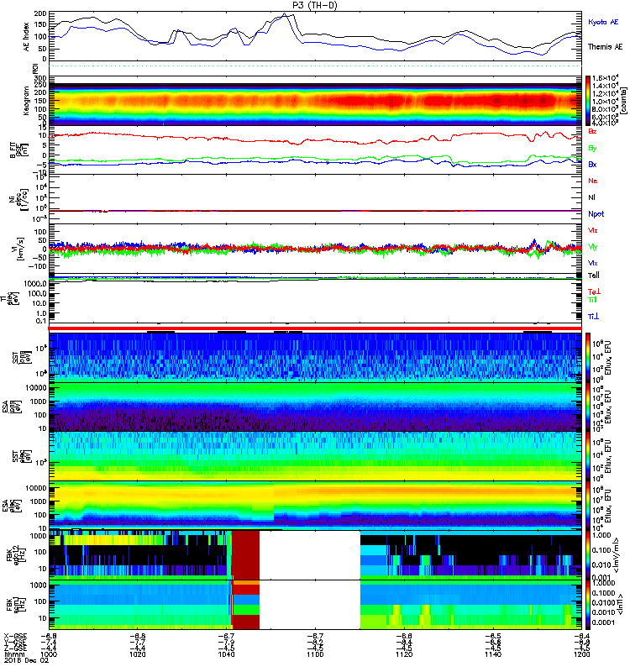
Task: Select the green By legend label
Action: tap(592, 148)
